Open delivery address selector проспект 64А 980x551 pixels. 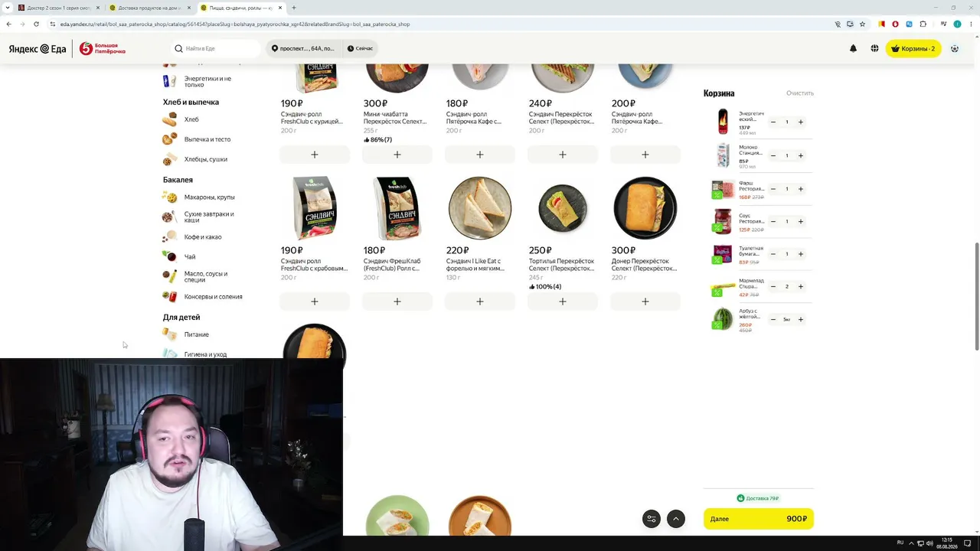[303, 48]
